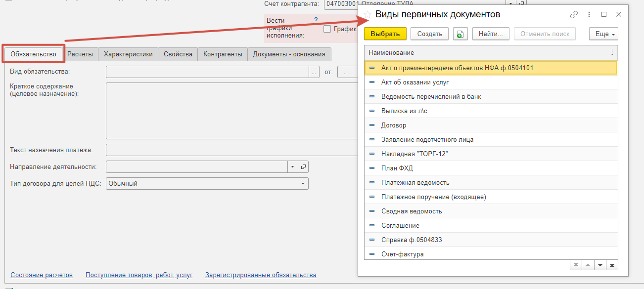Screen dimensions: 644x289
Task: Open the Еще dropdown menu
Action: pos(603,34)
